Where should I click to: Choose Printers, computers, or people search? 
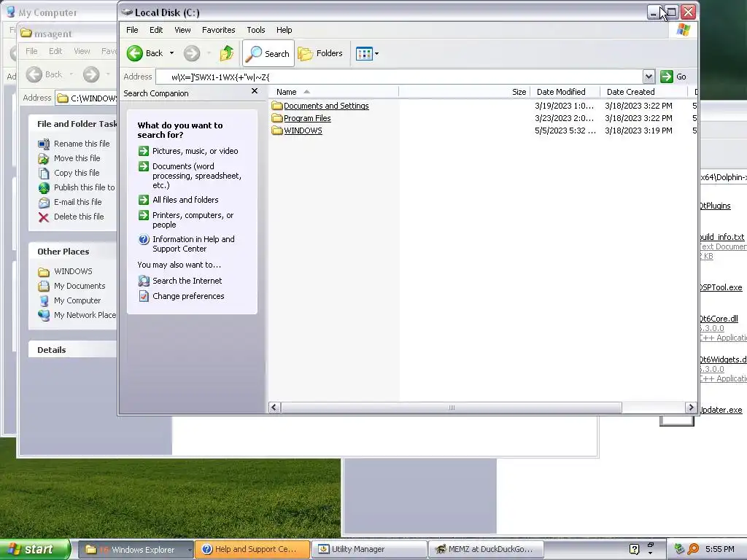click(193, 220)
